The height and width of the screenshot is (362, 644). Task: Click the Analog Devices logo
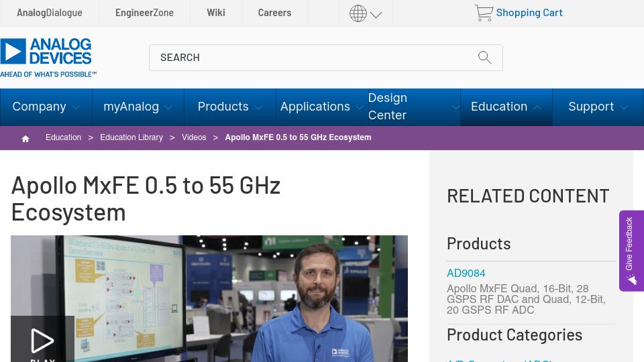coord(48,58)
